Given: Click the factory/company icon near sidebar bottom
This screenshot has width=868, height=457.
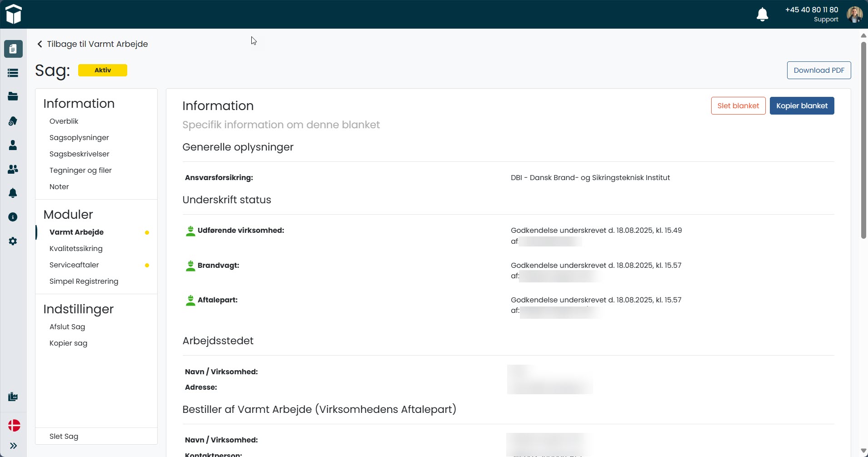Looking at the screenshot, I should pos(13,397).
